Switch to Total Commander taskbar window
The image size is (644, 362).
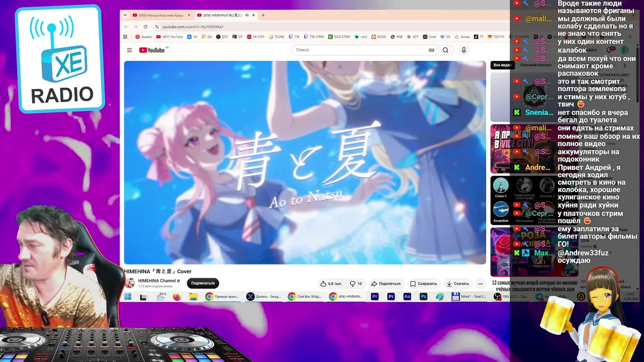tap(469, 297)
